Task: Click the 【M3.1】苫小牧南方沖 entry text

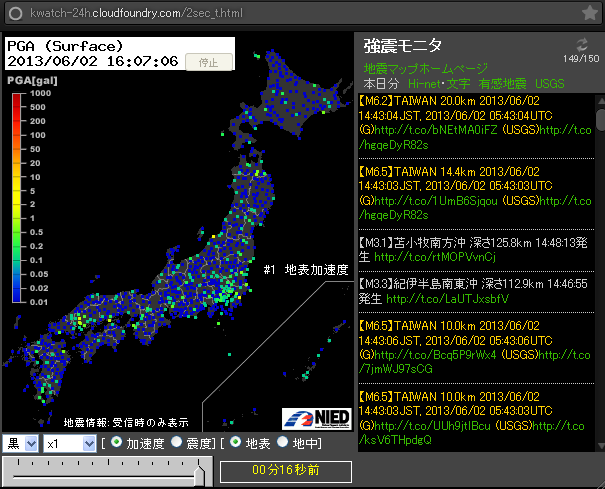Action: (x=473, y=250)
